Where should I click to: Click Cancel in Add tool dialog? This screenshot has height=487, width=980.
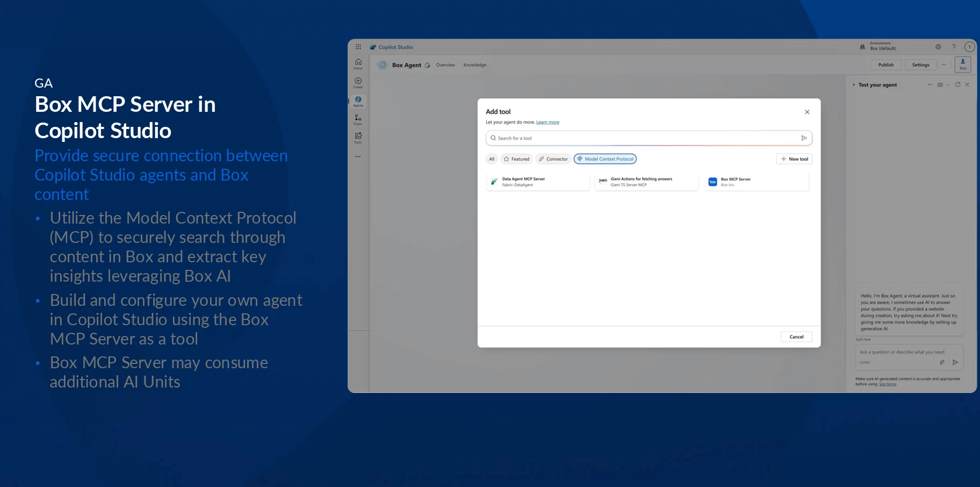coord(796,337)
